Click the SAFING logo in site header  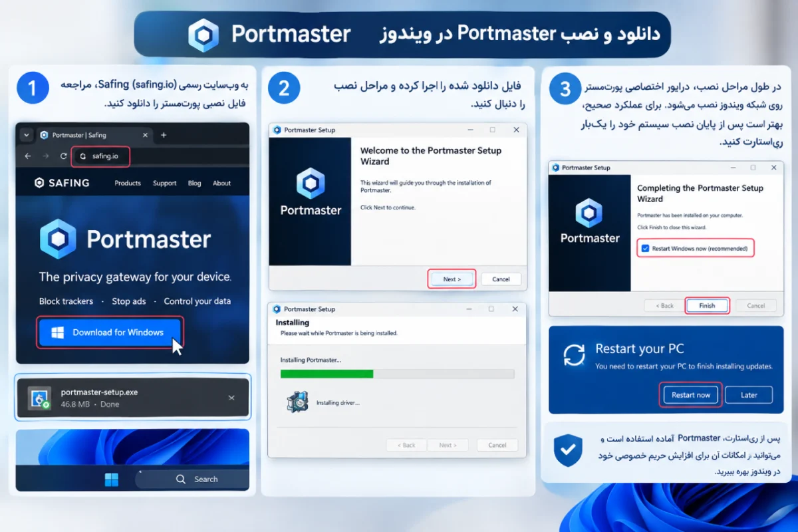(x=62, y=183)
